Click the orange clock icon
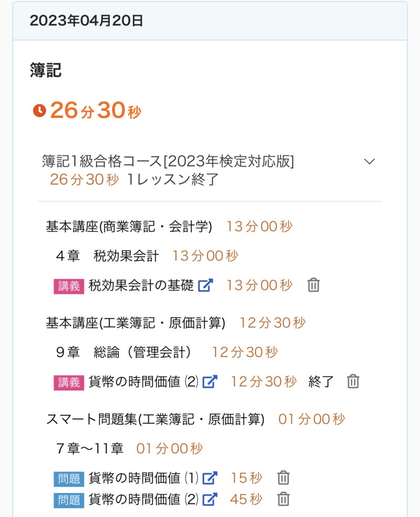This screenshot has height=517, width=420. coord(39,111)
